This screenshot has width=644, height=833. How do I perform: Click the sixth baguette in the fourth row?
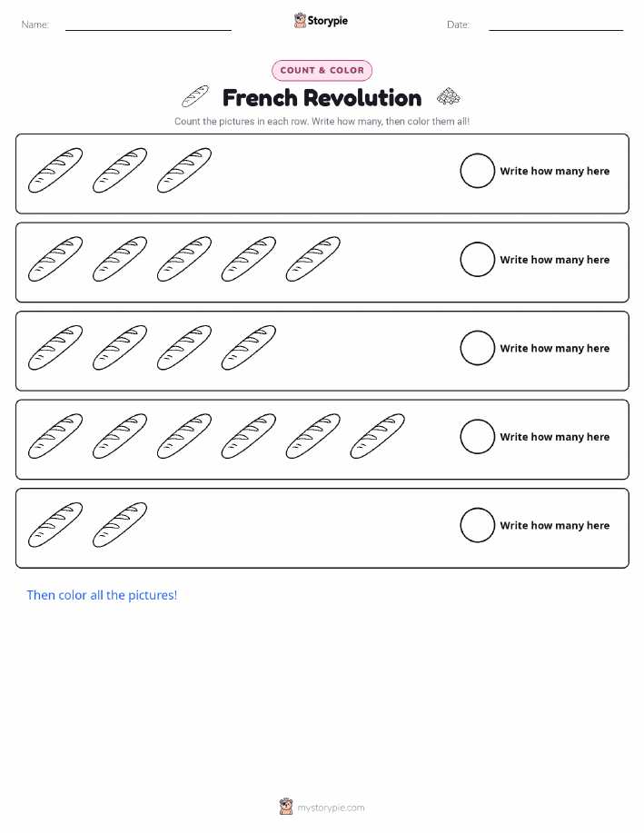point(377,436)
